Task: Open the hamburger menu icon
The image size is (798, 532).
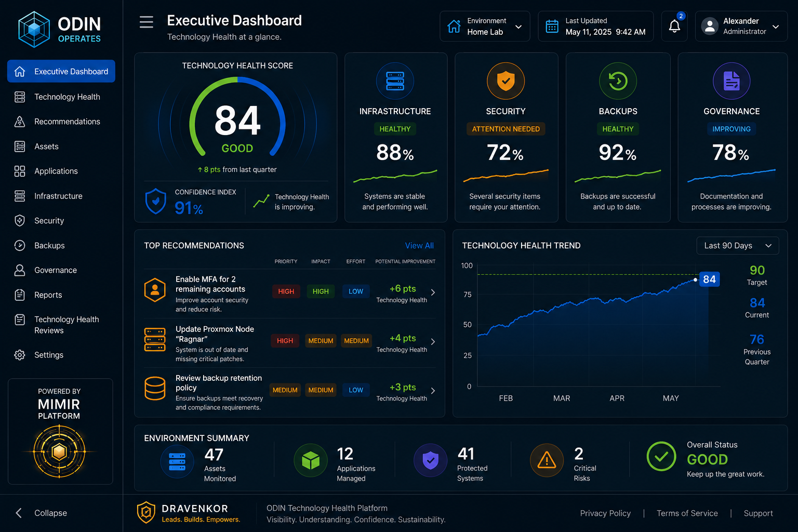Action: (x=147, y=22)
